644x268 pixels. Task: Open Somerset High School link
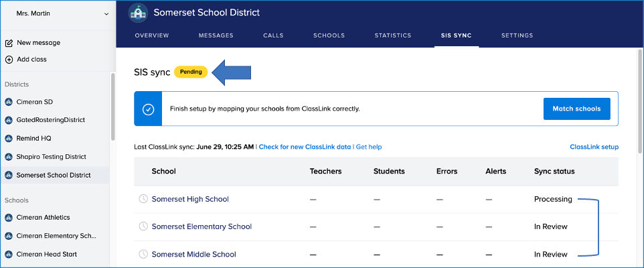[190, 199]
